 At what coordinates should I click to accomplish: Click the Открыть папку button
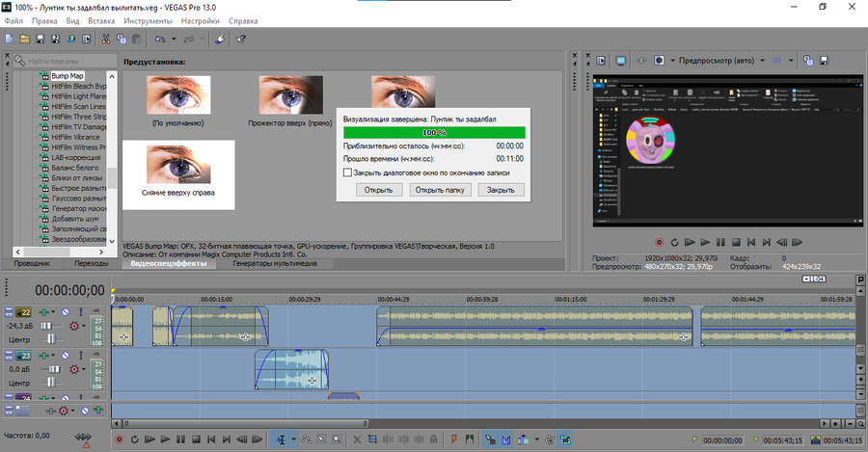coord(440,190)
